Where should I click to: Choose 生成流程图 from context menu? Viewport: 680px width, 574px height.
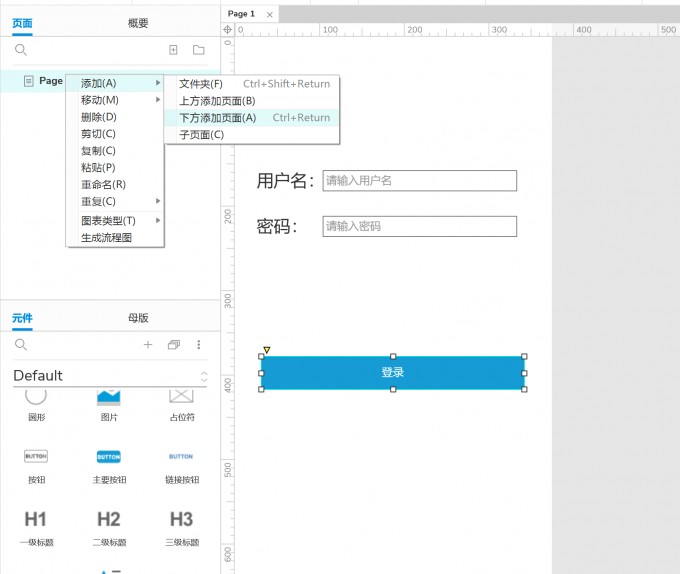coord(115,238)
